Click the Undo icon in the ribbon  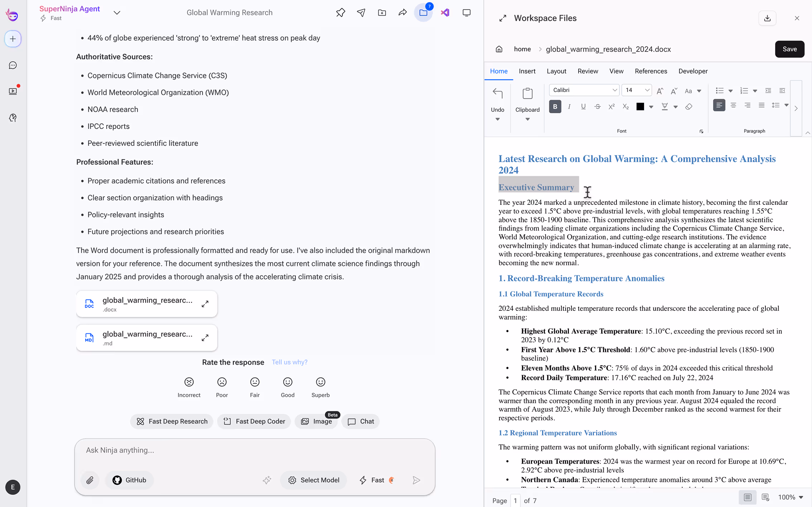(497, 93)
